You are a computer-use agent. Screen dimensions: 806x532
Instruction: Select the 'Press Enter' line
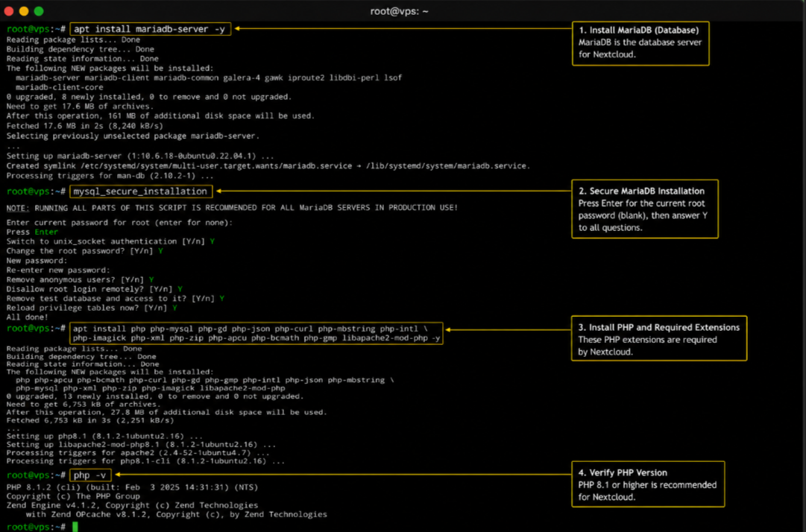[32, 232]
